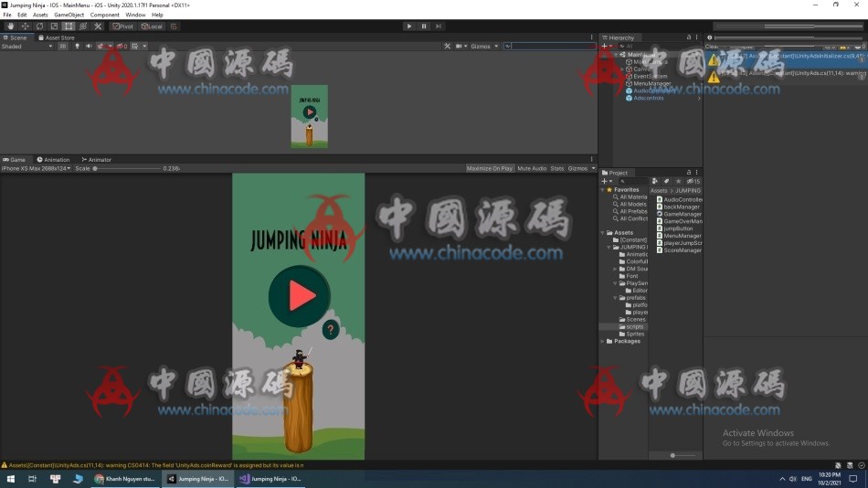This screenshot has width=868, height=488.
Task: Search by label icon in Project
Action: click(x=666, y=181)
